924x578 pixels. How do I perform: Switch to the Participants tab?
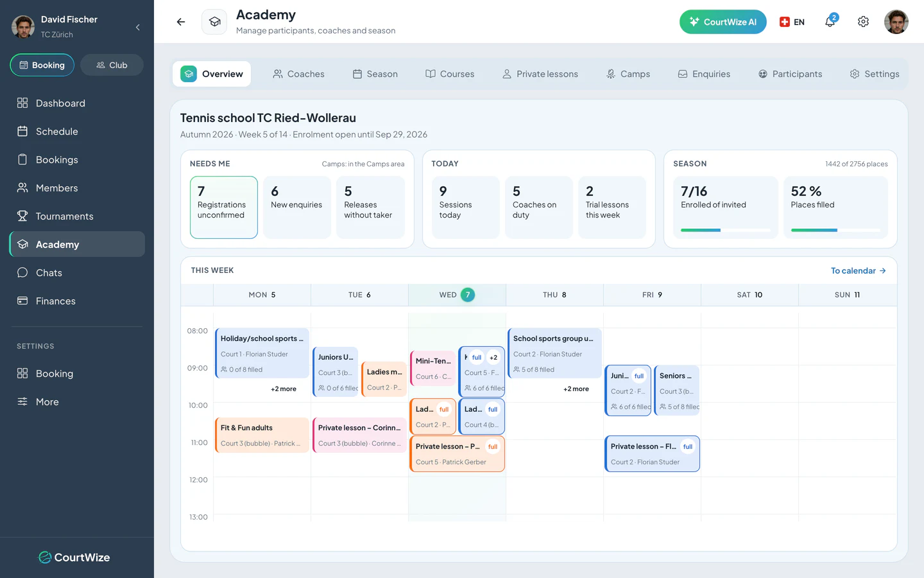(790, 74)
